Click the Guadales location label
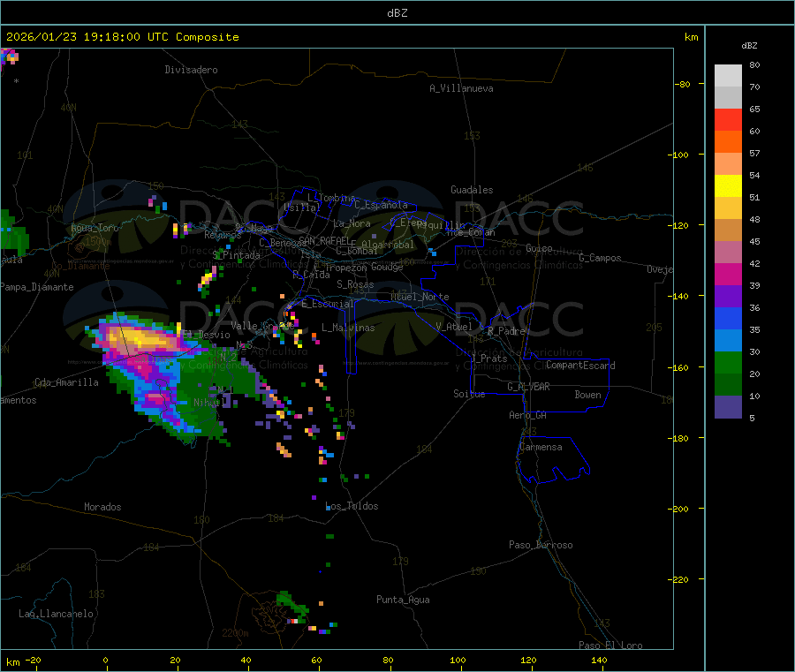 click(x=472, y=190)
